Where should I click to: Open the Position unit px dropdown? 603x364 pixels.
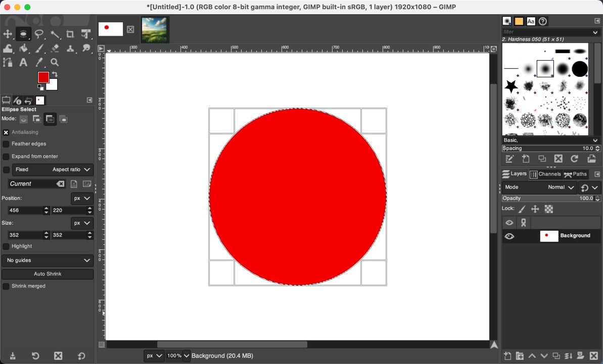pos(82,198)
